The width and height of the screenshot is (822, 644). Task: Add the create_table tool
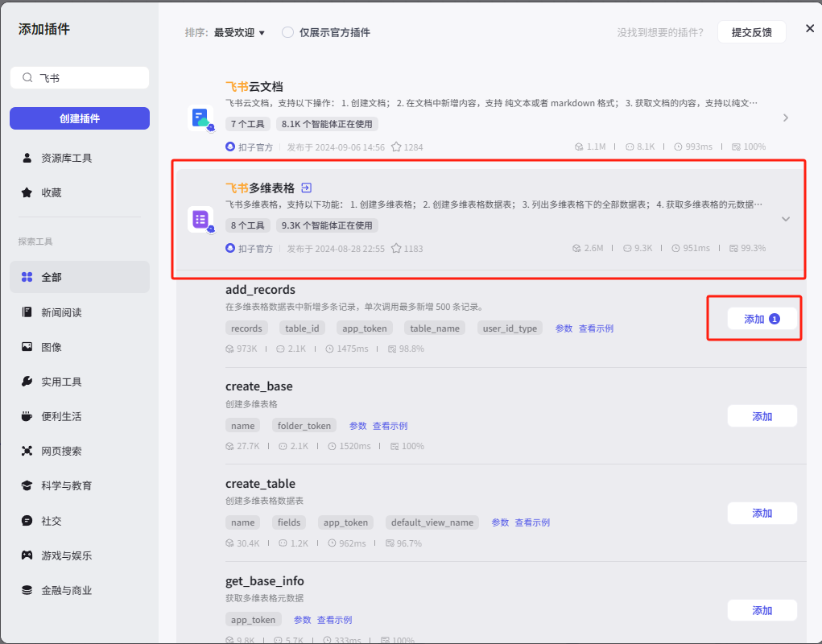(x=762, y=513)
